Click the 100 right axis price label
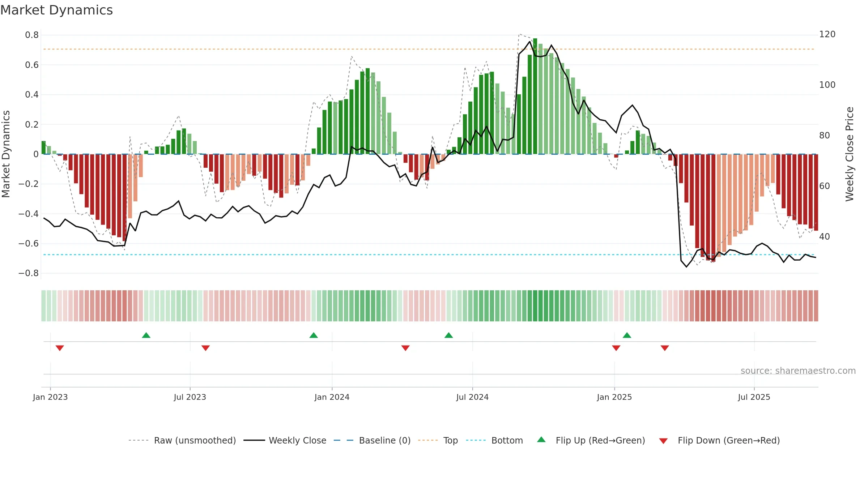The height and width of the screenshot is (488, 868). point(827,85)
